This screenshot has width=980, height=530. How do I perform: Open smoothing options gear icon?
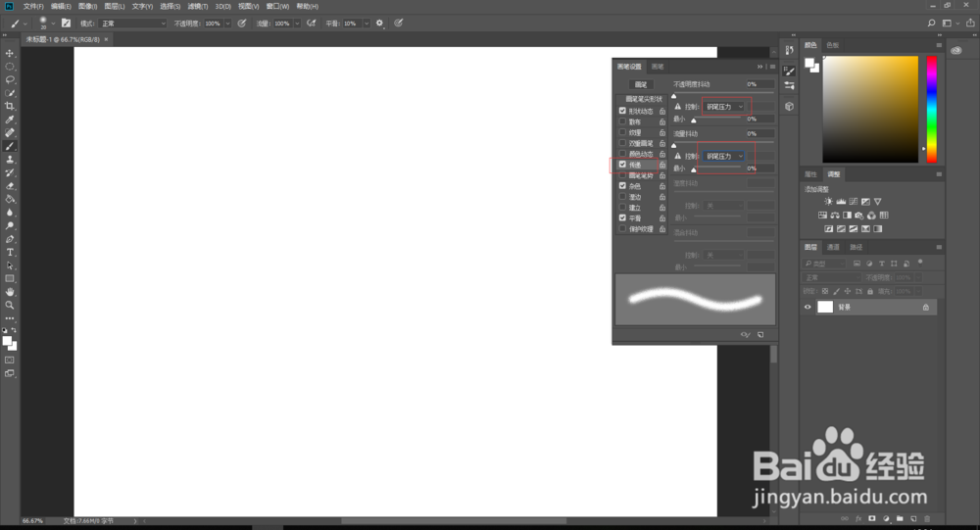point(379,24)
